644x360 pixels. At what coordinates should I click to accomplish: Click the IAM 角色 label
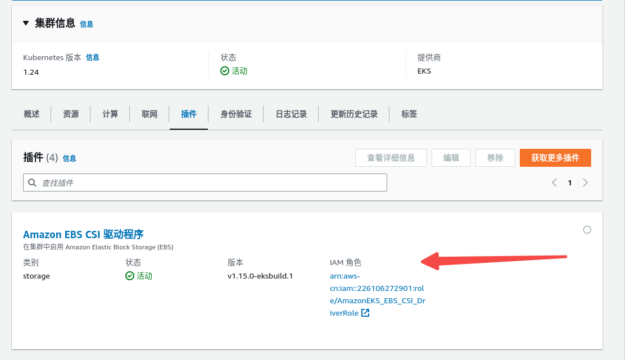point(346,262)
